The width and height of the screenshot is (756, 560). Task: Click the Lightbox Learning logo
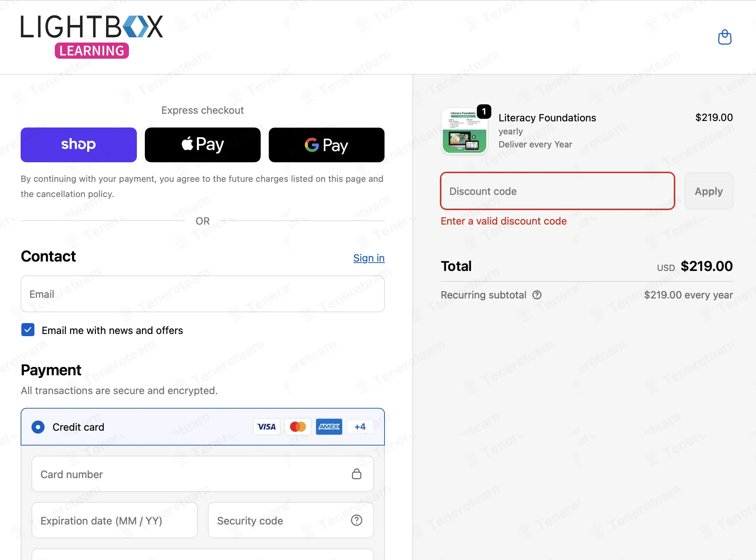[x=92, y=37]
